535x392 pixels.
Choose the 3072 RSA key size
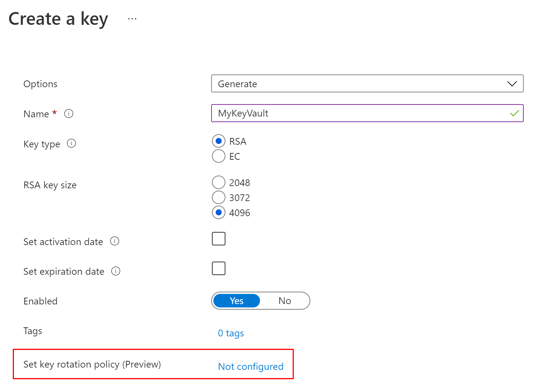click(219, 197)
